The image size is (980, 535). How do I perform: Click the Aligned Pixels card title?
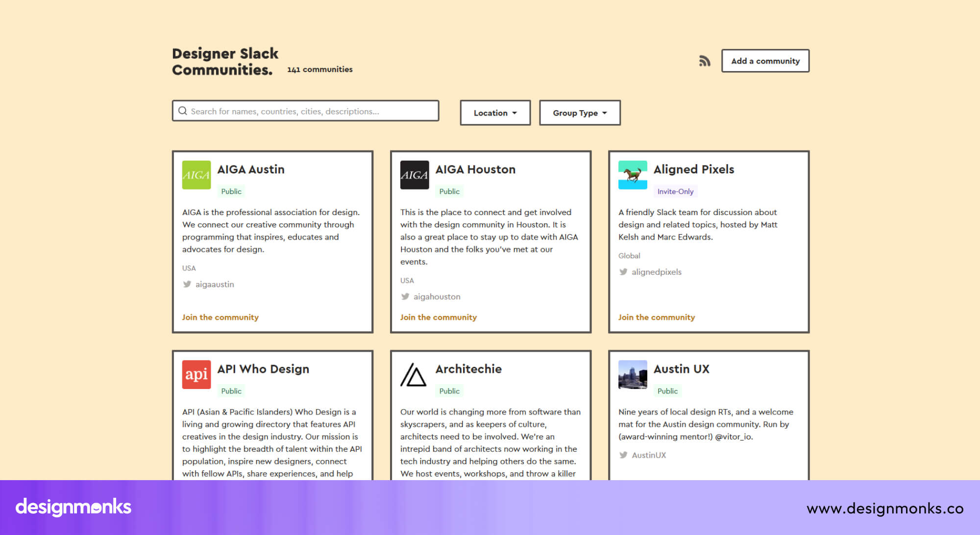693,169
